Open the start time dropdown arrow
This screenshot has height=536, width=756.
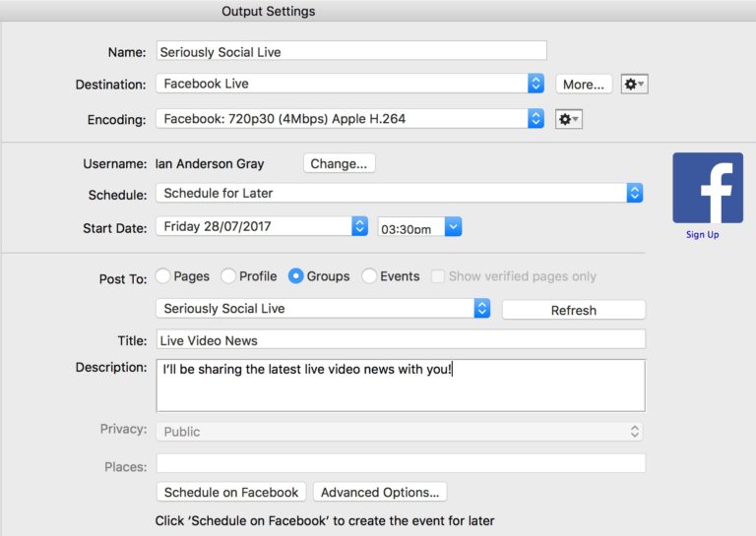click(x=453, y=226)
